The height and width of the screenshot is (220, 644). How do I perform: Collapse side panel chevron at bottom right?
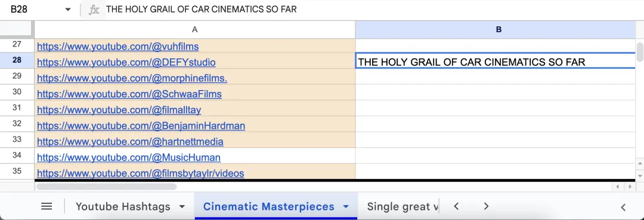[x=624, y=207]
